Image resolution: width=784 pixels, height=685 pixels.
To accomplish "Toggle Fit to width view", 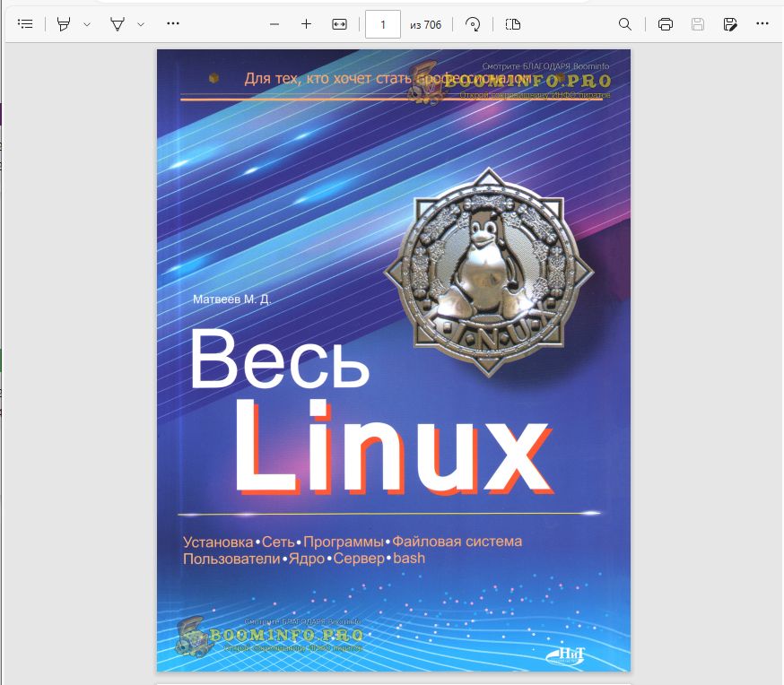I will coord(339,24).
